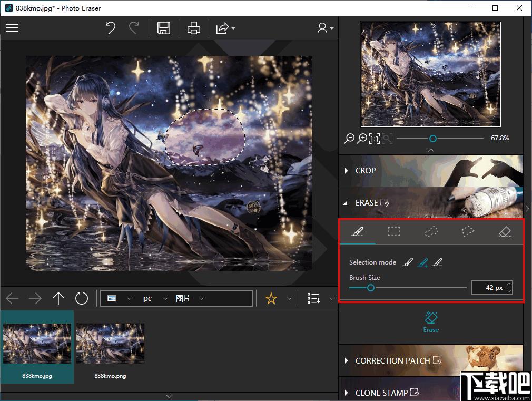Screen dimensions: 532x401
Task: Click the 图片 folder path segment
Action: (x=183, y=298)
